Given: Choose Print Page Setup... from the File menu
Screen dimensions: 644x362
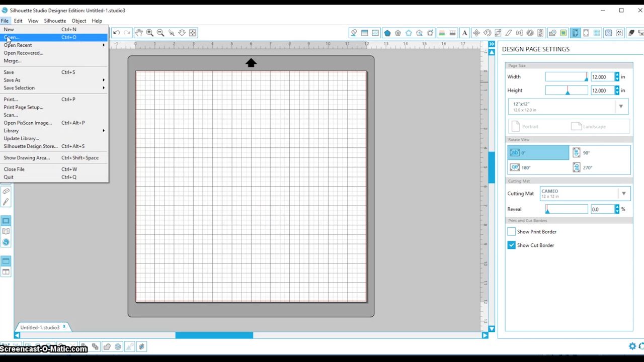Looking at the screenshot, I should (54, 107).
